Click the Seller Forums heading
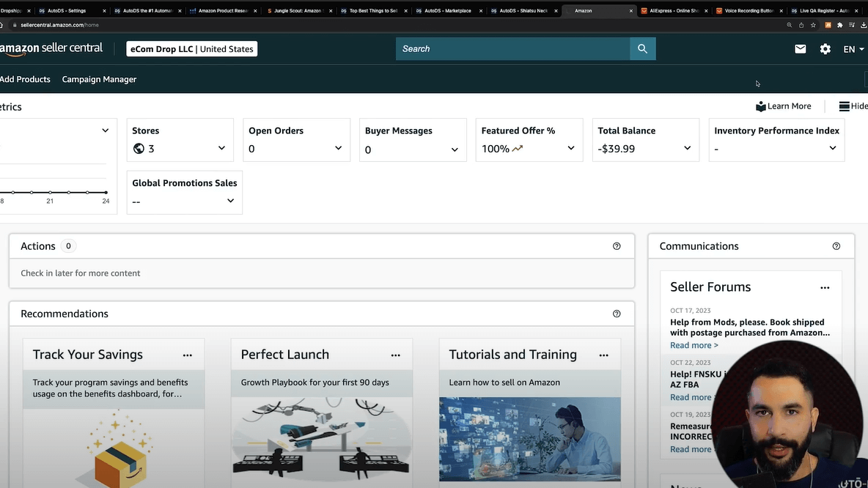 click(x=710, y=286)
